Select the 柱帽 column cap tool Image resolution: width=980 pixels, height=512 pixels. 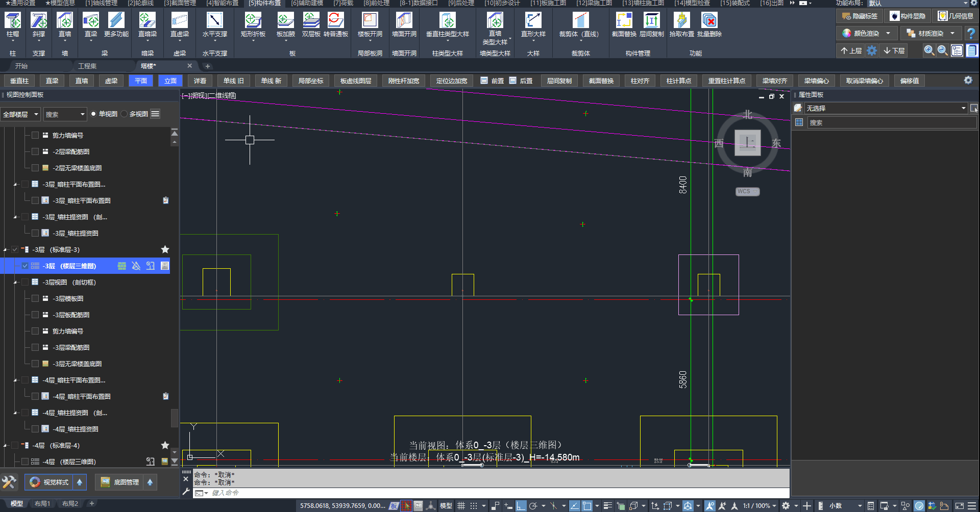pos(13,24)
